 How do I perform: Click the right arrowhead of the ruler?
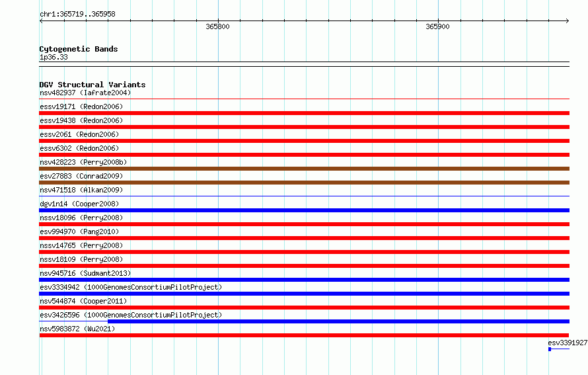[x=568, y=21]
